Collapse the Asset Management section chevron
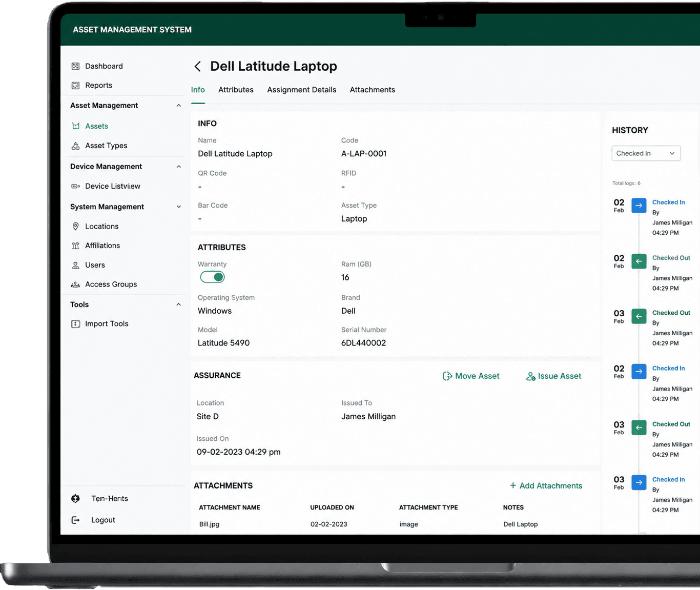700x590 pixels. [179, 106]
